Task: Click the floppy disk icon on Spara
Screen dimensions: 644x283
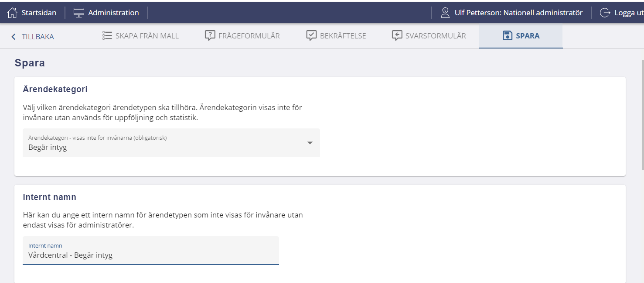Action: click(507, 36)
